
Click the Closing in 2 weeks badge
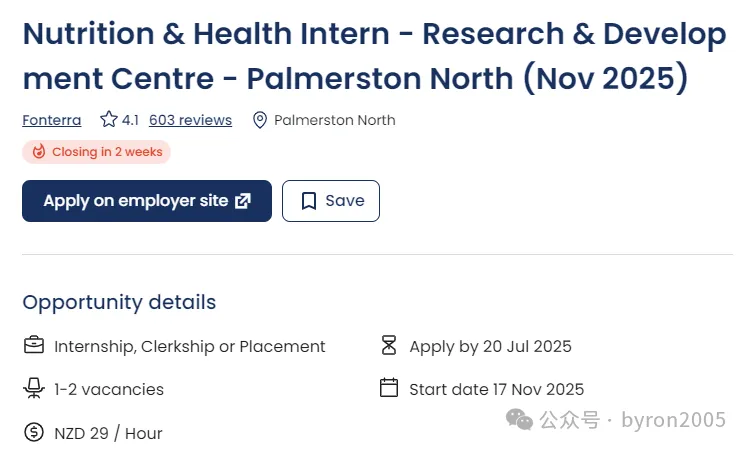tap(97, 152)
